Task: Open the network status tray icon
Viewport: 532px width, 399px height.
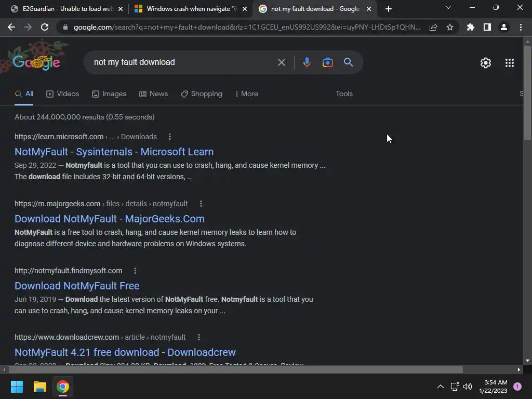Action: 455,387
